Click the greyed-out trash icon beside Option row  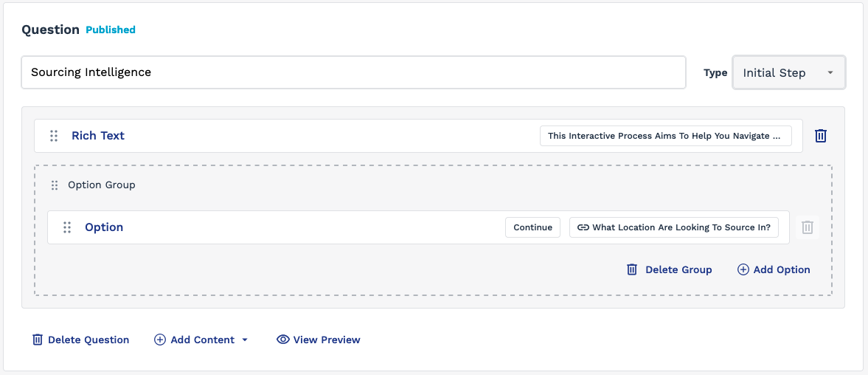click(x=807, y=227)
